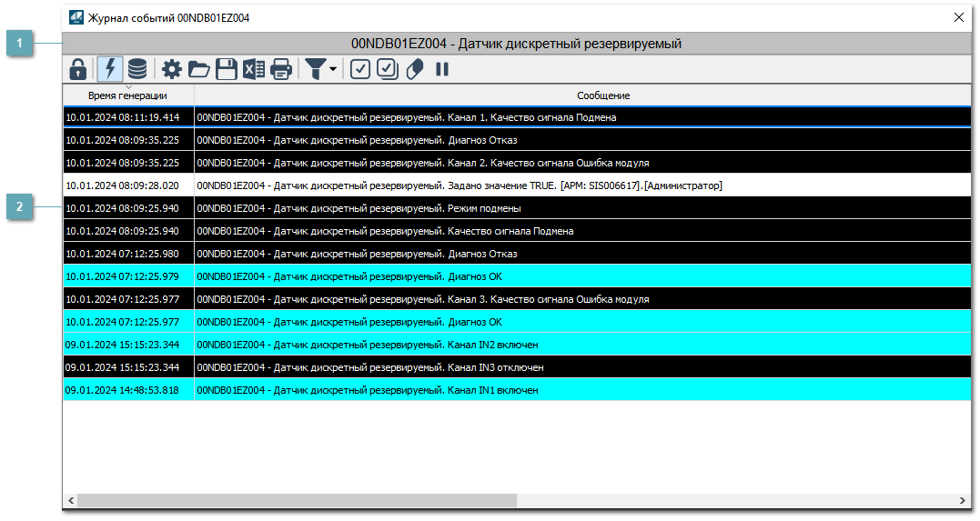
Task: Pause the event log updates
Action: pyautogui.click(x=442, y=69)
